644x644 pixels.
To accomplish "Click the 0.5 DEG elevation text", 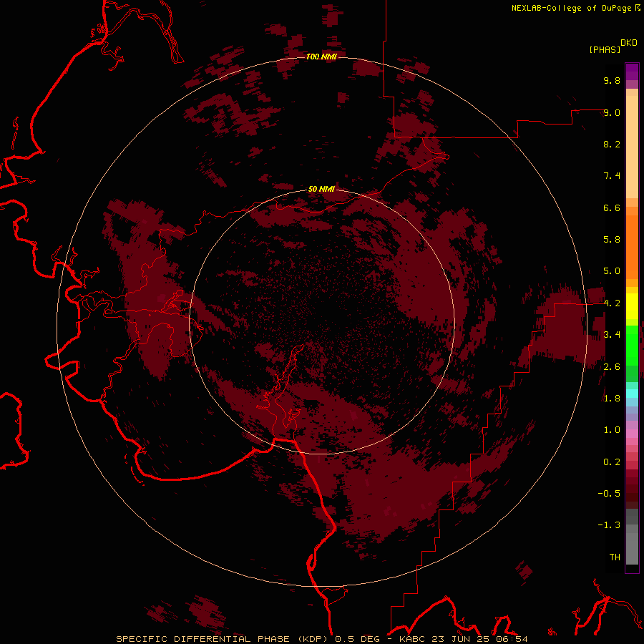I will tap(360, 639).
